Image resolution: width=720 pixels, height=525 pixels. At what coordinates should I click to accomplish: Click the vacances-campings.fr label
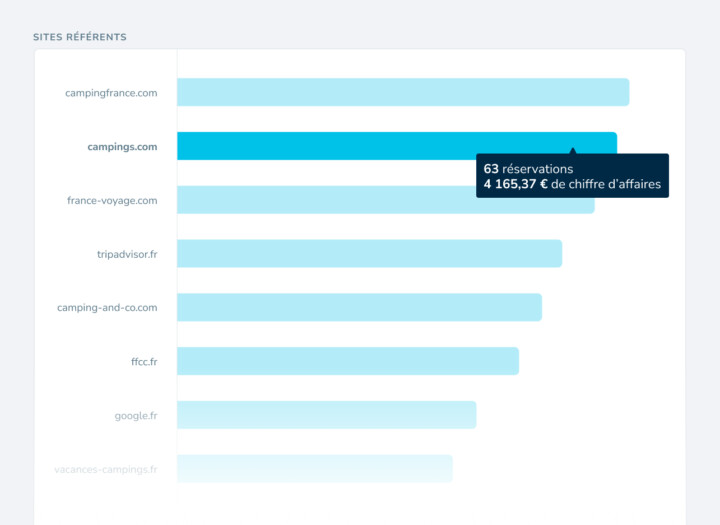click(x=106, y=469)
